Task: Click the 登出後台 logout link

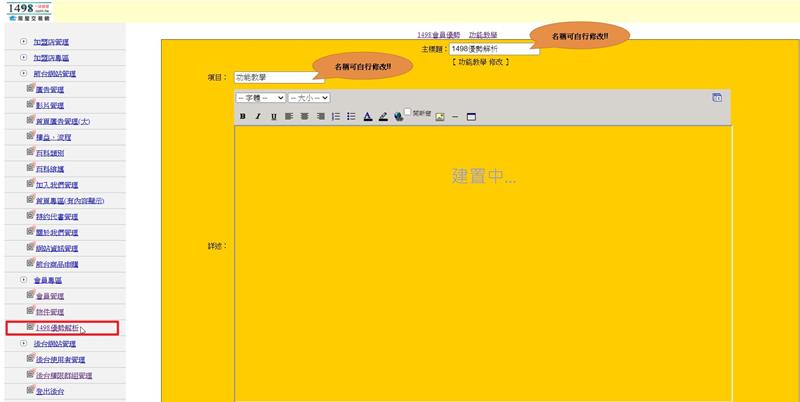Action: pyautogui.click(x=49, y=391)
